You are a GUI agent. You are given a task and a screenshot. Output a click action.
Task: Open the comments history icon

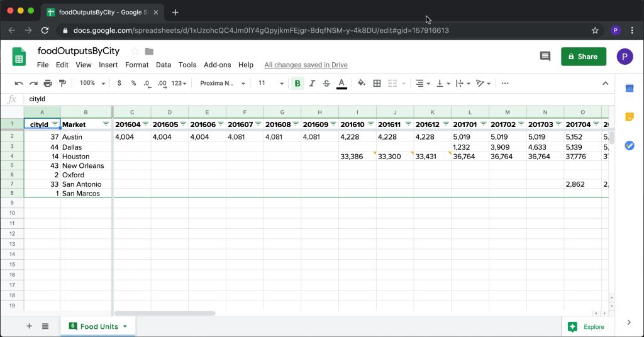tap(545, 57)
